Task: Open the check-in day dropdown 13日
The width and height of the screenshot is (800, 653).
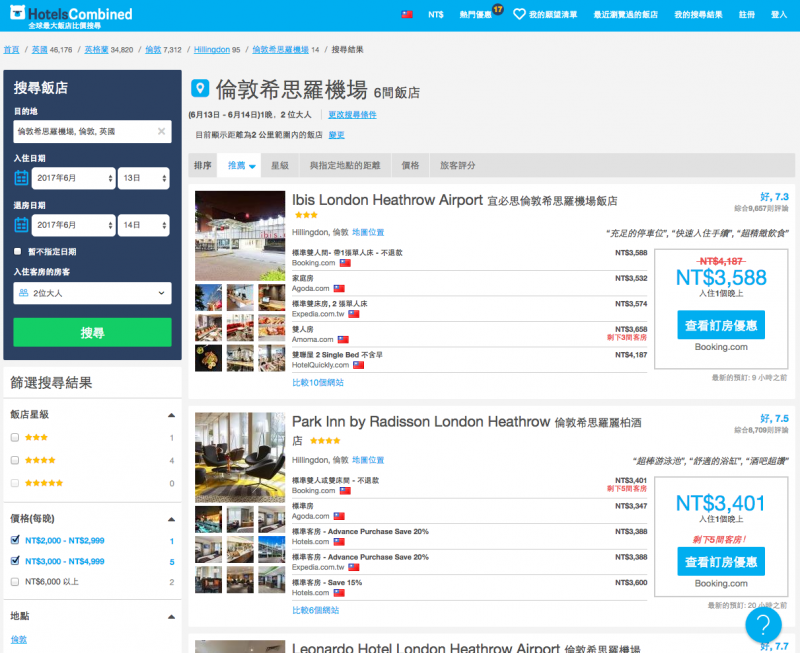Action: 143,178
